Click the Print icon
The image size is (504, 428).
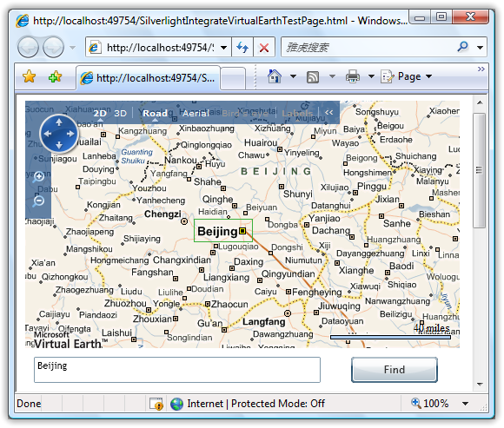[x=353, y=76]
